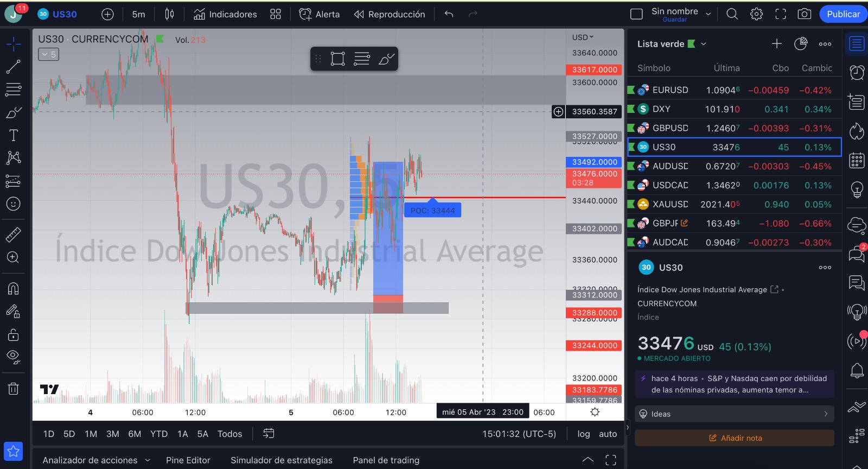
Task: Open the go to date icon
Action: (269, 433)
